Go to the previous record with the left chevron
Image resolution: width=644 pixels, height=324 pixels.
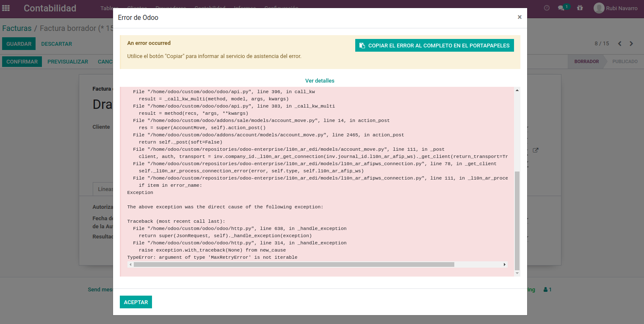click(619, 44)
